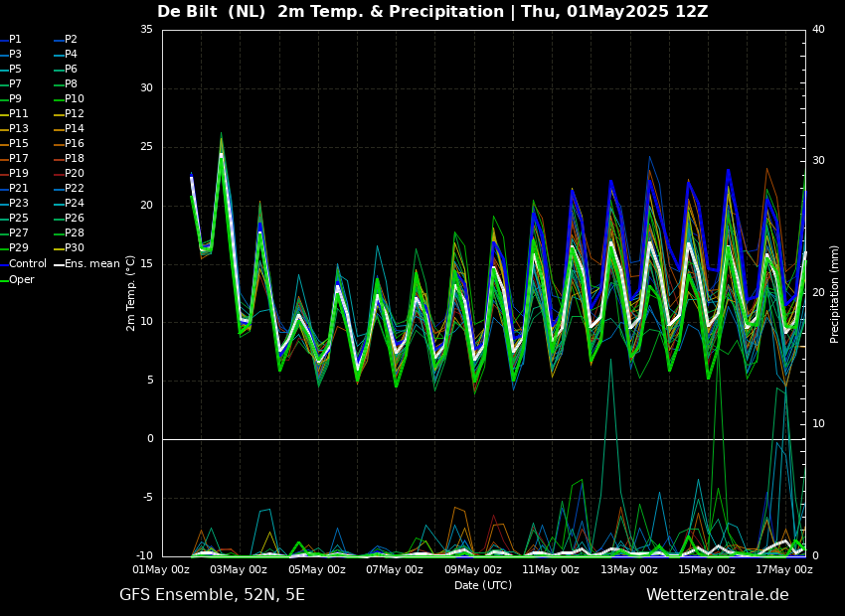Click the Wetterzentrale.de text
Screen dimensions: 845x616
tap(717, 595)
